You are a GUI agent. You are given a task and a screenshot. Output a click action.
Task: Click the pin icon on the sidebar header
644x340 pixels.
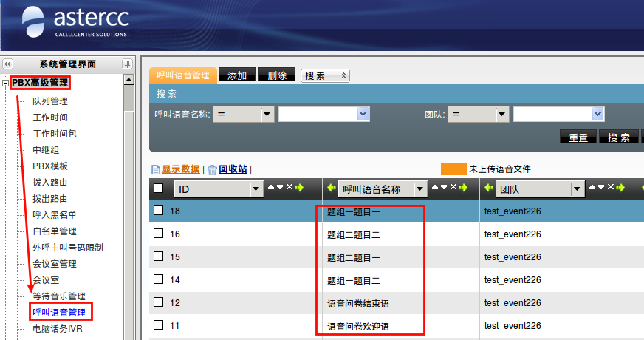(x=128, y=64)
